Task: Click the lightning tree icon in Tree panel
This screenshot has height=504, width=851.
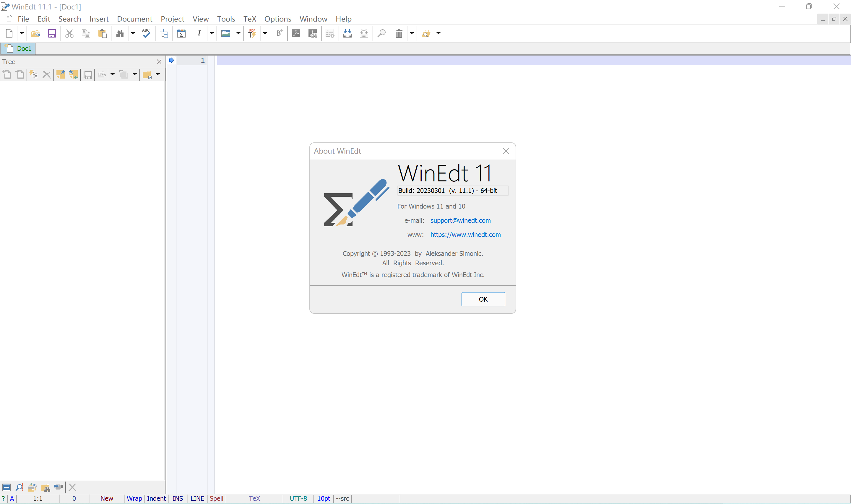Action: (x=33, y=74)
